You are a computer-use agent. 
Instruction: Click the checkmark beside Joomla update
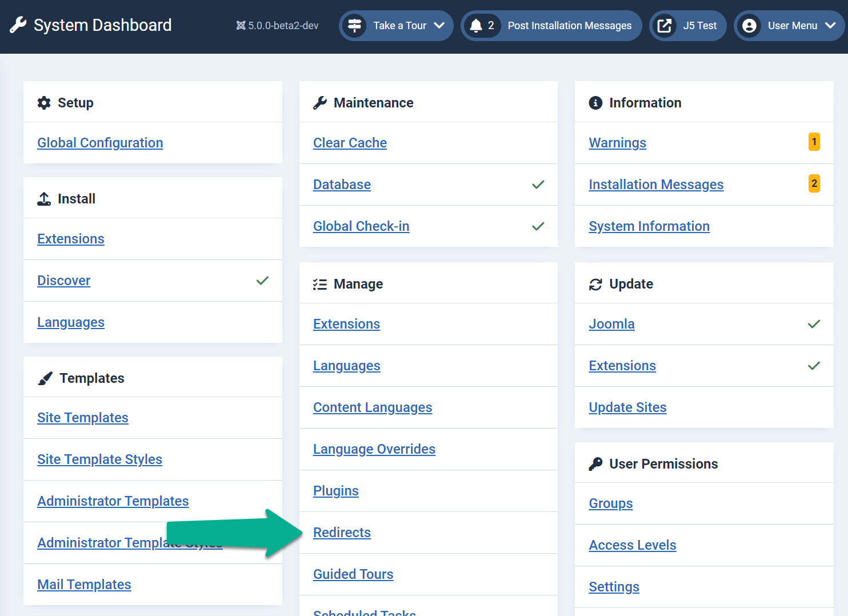pyautogui.click(x=814, y=324)
